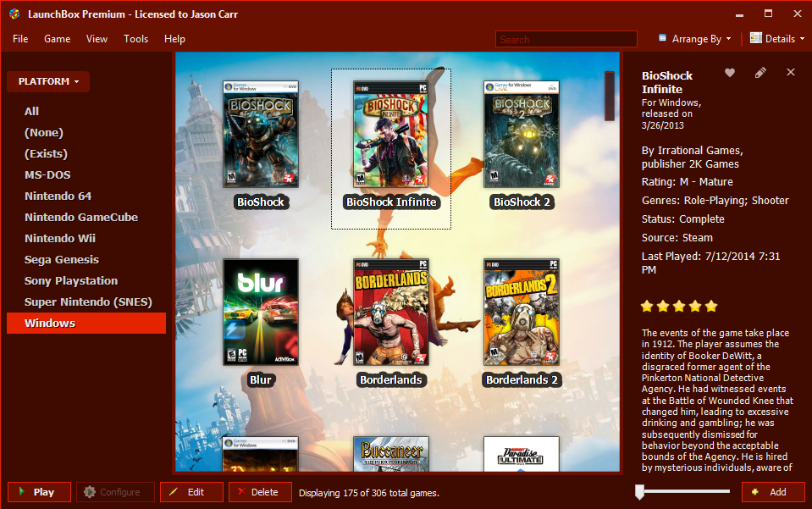Viewport: 812px width, 509px height.
Task: Click the game list vertical scrollbar
Action: [x=610, y=97]
